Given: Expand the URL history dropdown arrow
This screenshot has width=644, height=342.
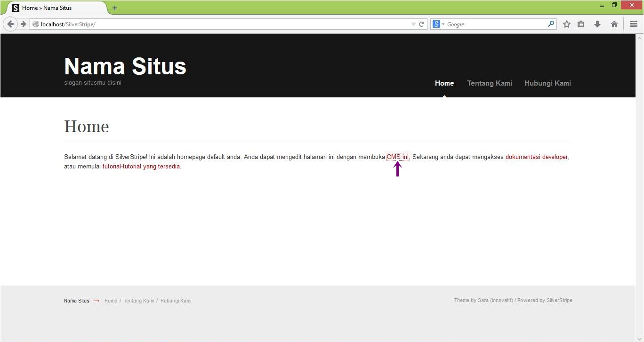Looking at the screenshot, I should (x=413, y=24).
